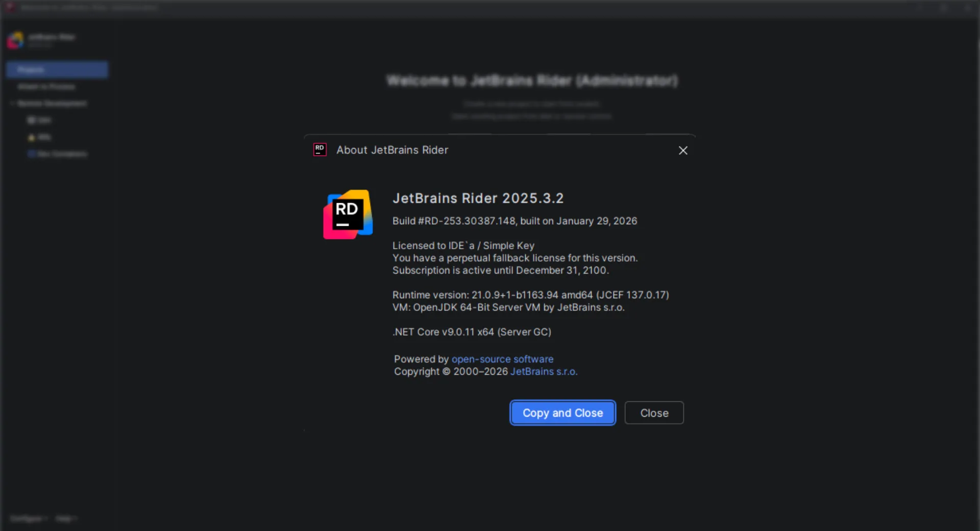Open the open-source software link
The width and height of the screenshot is (980, 531).
click(x=502, y=359)
